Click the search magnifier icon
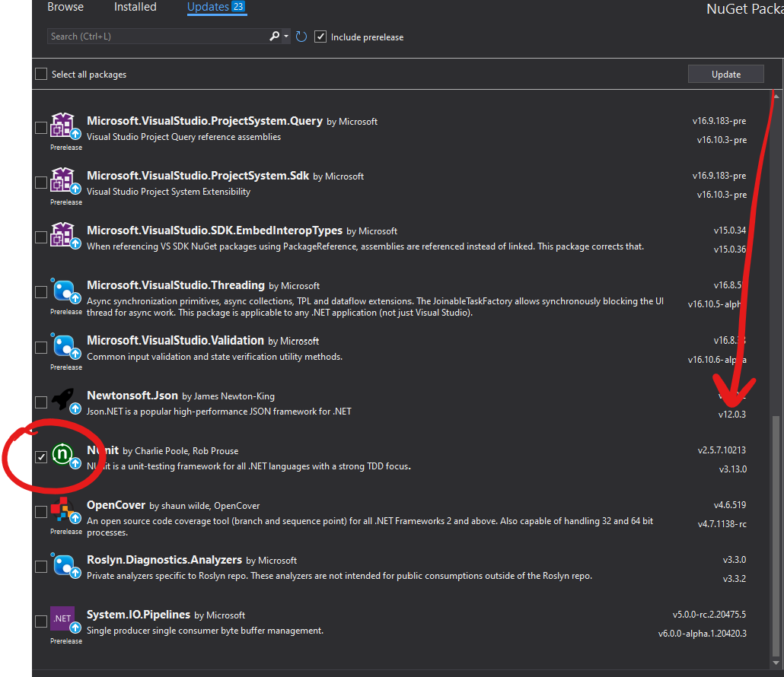Screen dimensions: 784x677 [x=274, y=36]
